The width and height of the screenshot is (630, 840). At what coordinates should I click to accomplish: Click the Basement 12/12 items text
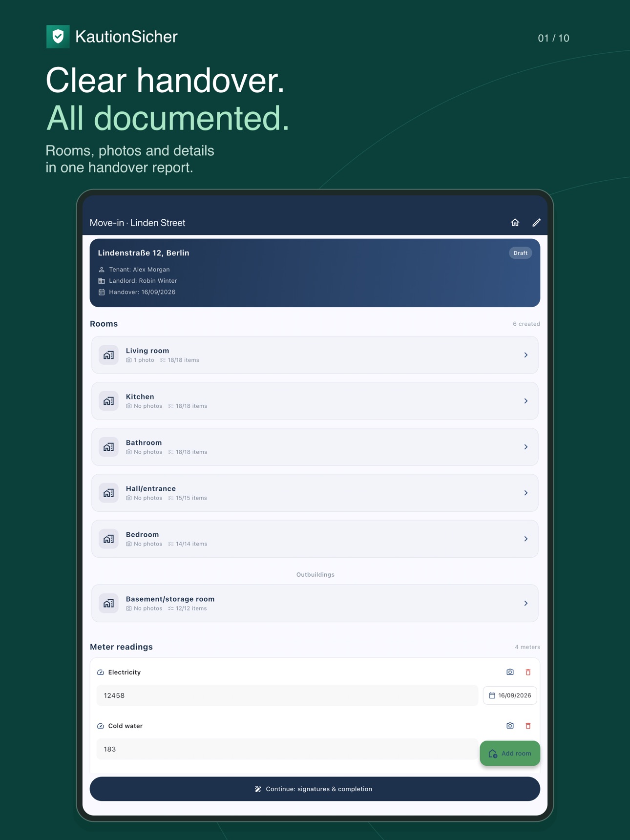click(x=191, y=608)
